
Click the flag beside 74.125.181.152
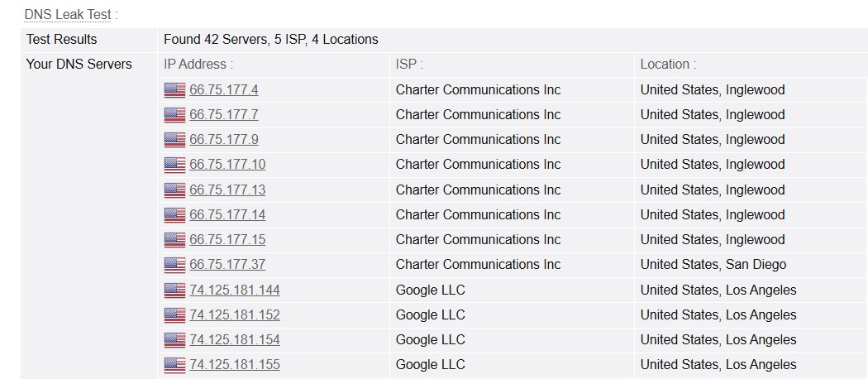[x=174, y=315]
